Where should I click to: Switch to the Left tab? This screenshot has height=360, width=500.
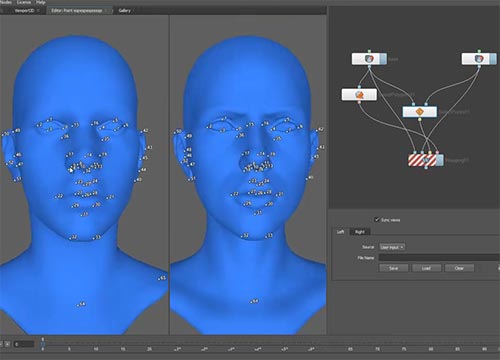tap(340, 232)
